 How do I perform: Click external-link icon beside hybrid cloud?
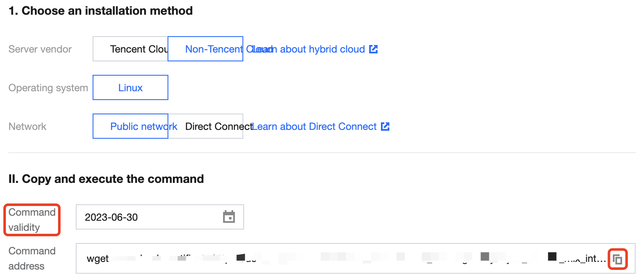click(373, 49)
